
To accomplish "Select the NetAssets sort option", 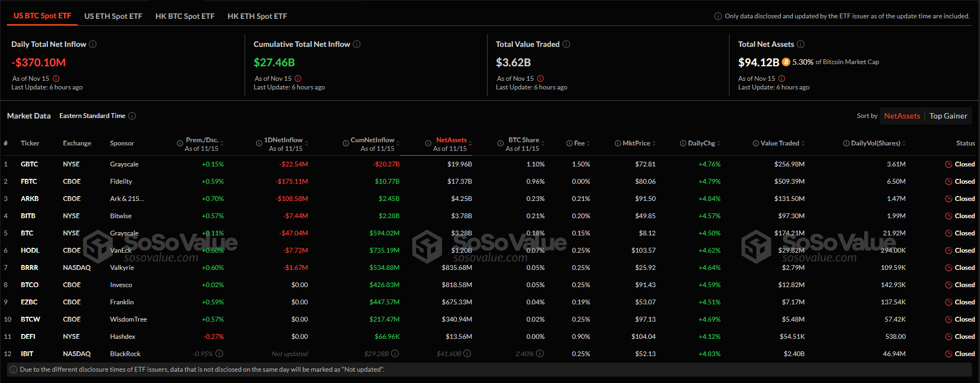I will point(902,116).
